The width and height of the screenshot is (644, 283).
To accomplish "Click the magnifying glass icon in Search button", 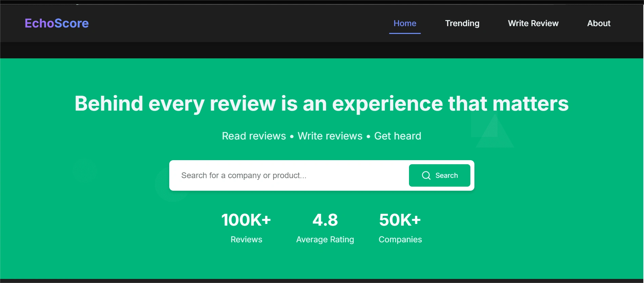I will [426, 175].
